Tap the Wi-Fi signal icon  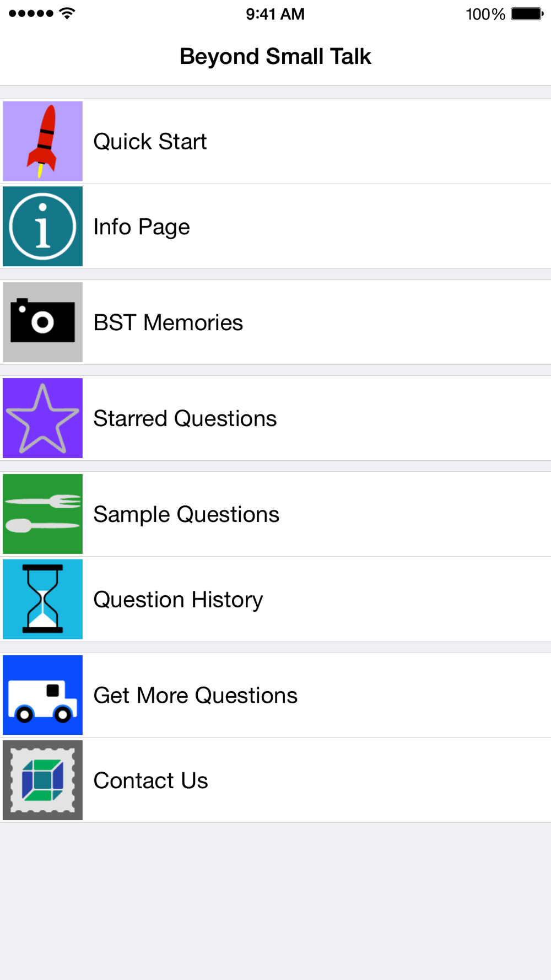[67, 13]
